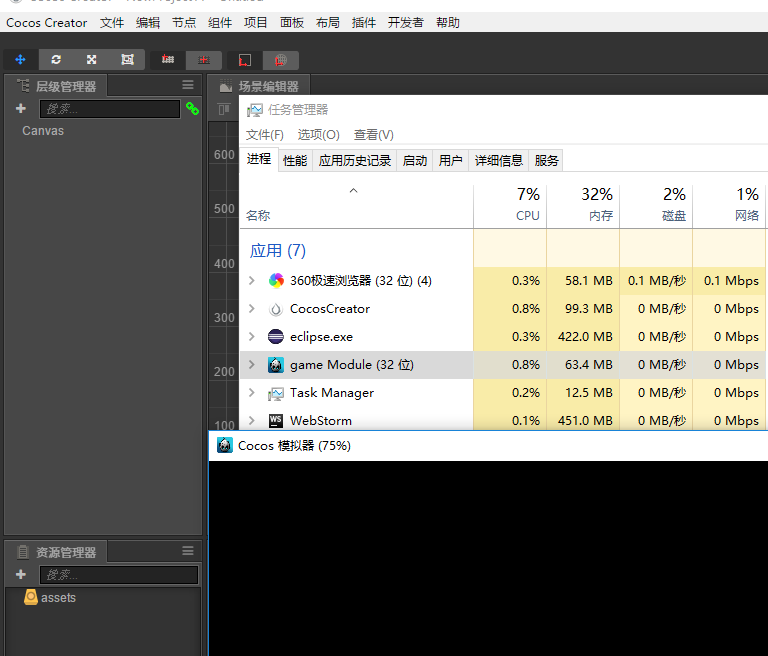
Task: Click the WebStorm WS icon
Action: [x=276, y=420]
